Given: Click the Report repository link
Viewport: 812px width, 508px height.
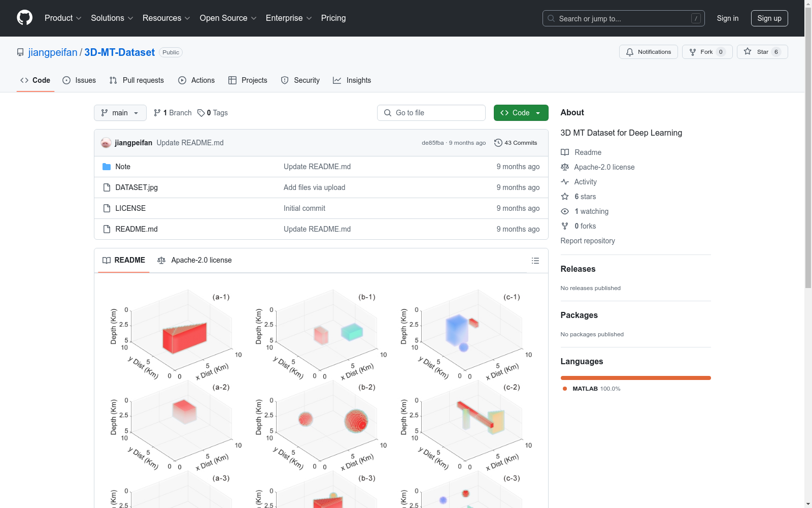Looking at the screenshot, I should [x=588, y=241].
